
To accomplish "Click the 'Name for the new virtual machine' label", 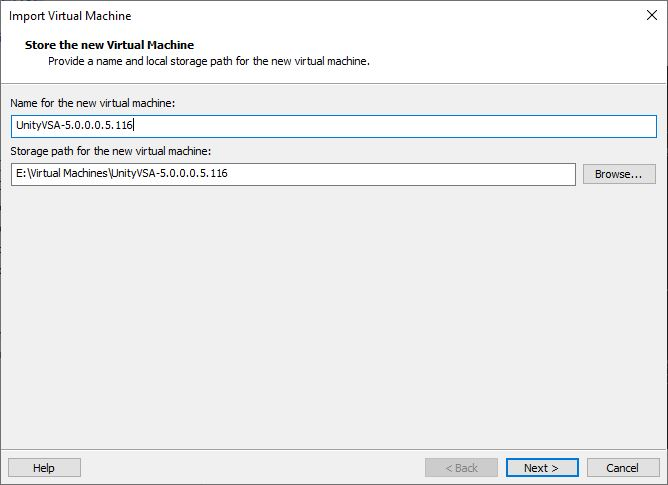I will pyautogui.click(x=92, y=103).
